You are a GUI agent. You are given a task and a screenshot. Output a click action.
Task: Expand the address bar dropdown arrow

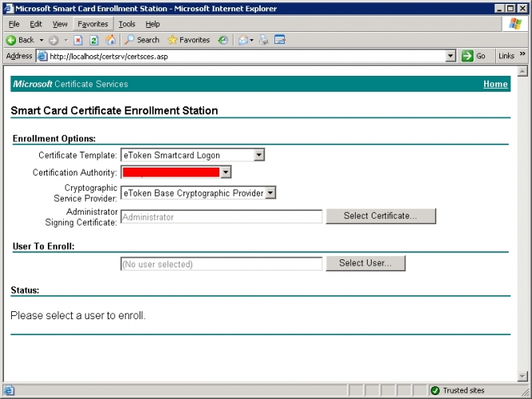pos(450,56)
